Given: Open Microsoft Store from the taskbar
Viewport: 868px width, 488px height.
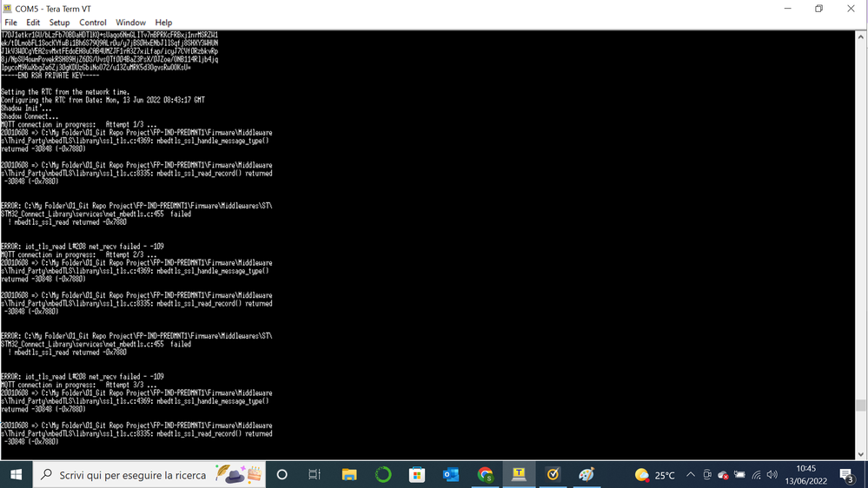Looking at the screenshot, I should (x=417, y=474).
